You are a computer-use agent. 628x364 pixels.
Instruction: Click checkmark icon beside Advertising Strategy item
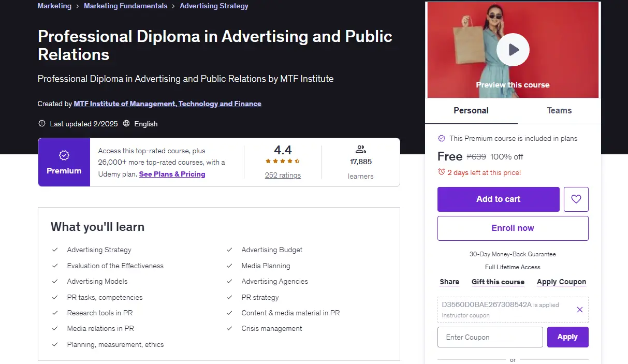coord(55,250)
